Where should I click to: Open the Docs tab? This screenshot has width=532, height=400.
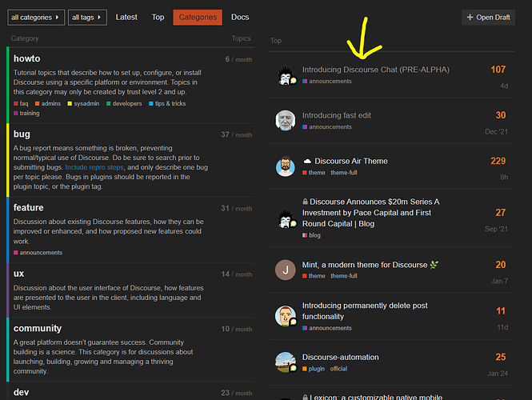coord(240,18)
